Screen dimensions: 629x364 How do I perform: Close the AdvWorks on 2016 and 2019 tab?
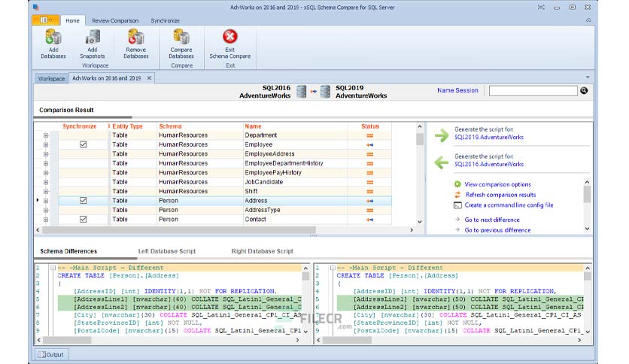(149, 78)
